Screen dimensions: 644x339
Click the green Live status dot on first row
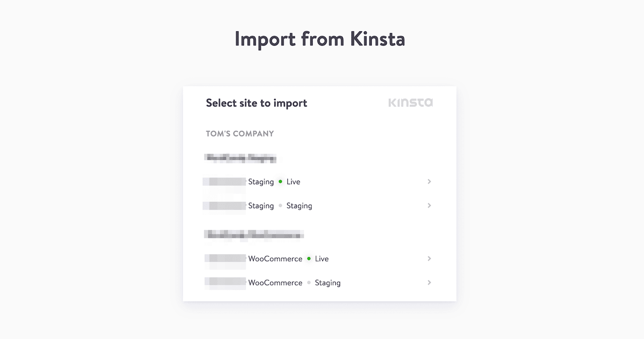[280, 181]
